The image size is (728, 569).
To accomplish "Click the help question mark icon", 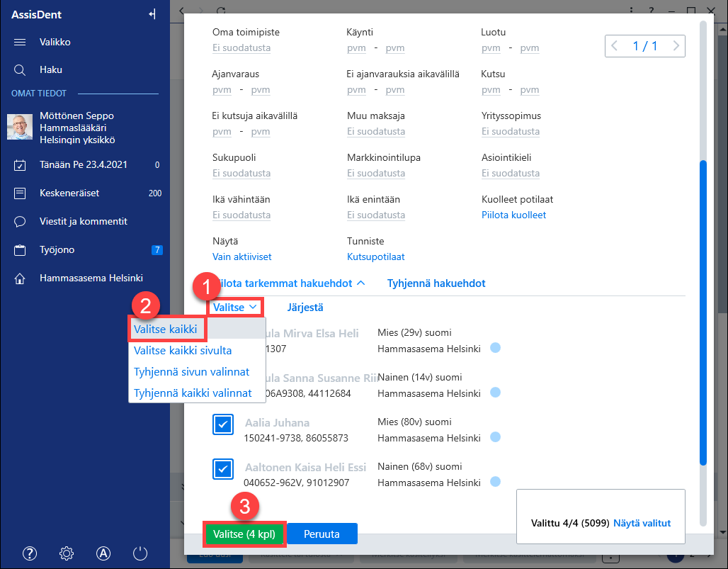I will (x=30, y=553).
